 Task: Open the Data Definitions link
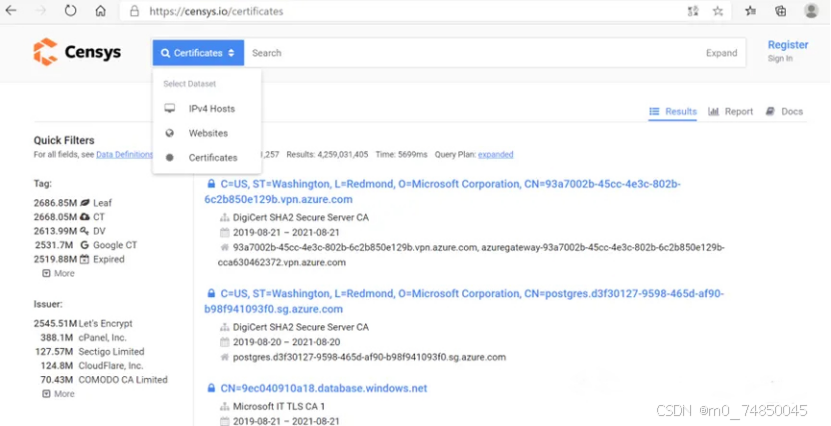click(125, 155)
